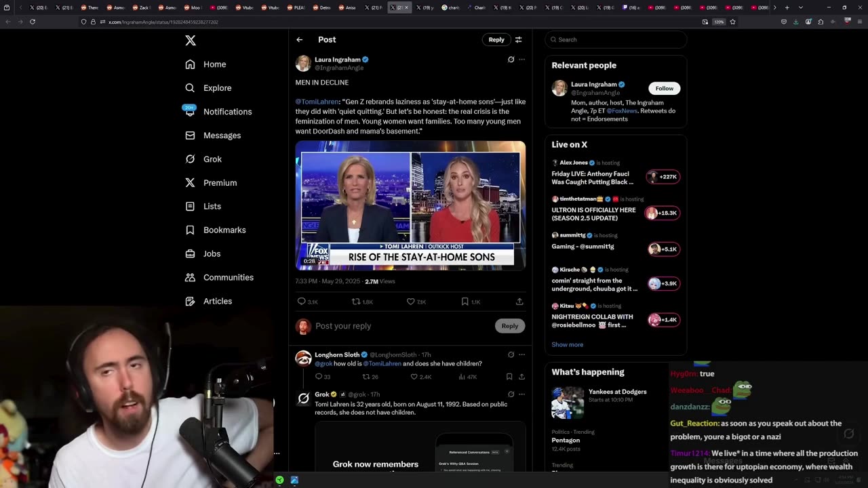Click the Post your reply field
This screenshot has width=868, height=488.
point(400,326)
